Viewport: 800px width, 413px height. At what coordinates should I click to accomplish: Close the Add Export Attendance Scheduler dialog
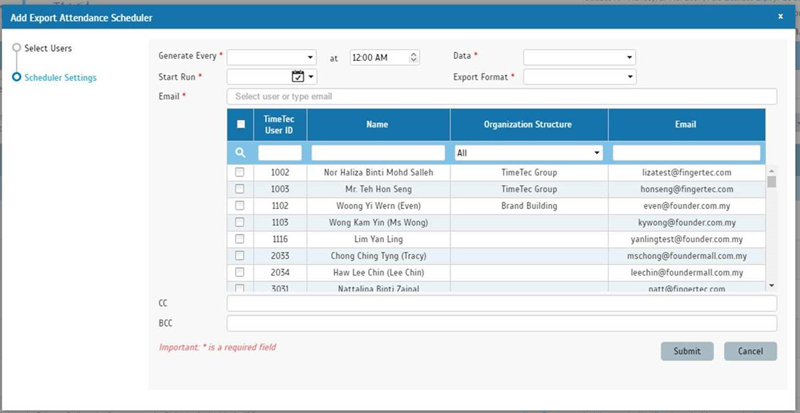(780, 16)
